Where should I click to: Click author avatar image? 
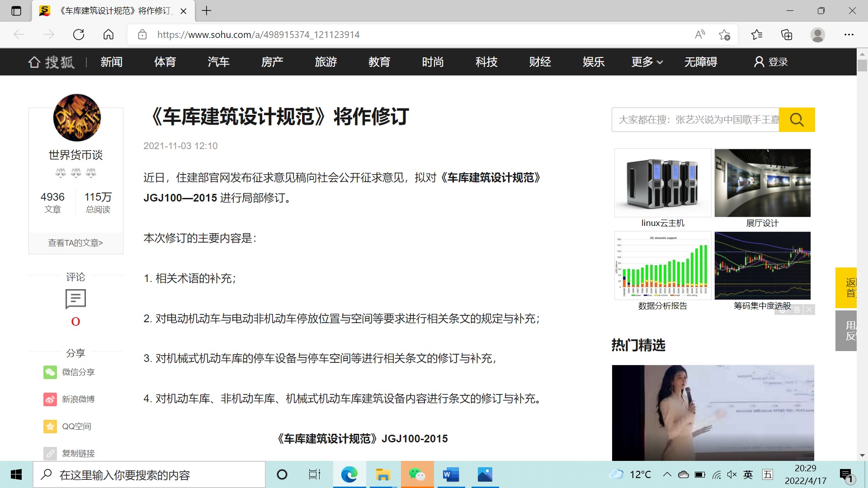77,117
